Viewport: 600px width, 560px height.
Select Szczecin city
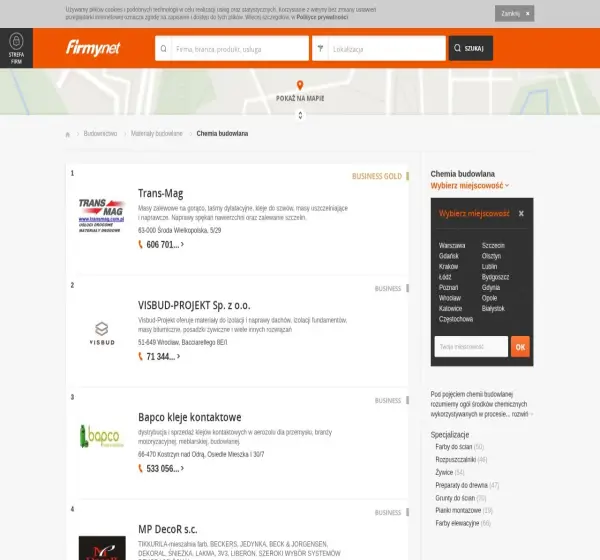coord(493,245)
